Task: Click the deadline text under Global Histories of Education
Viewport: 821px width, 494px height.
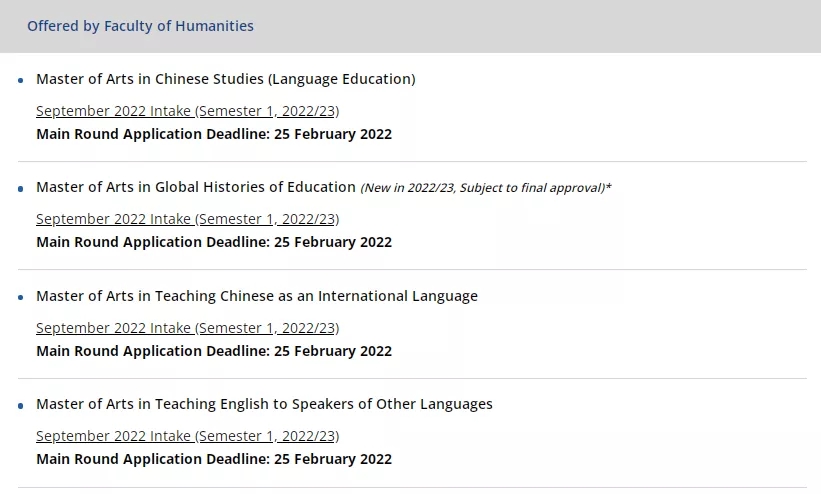Action: [214, 242]
